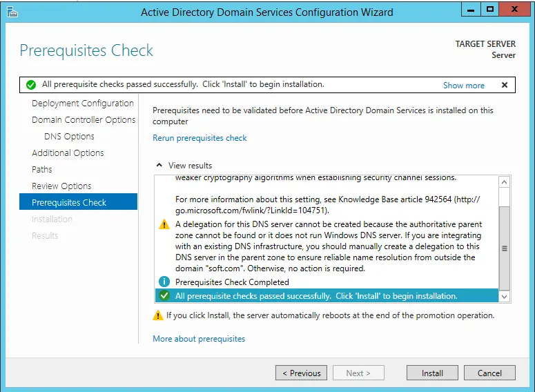Dismiss the notification bar with the X
The height and width of the screenshot is (392, 535).
[504, 85]
